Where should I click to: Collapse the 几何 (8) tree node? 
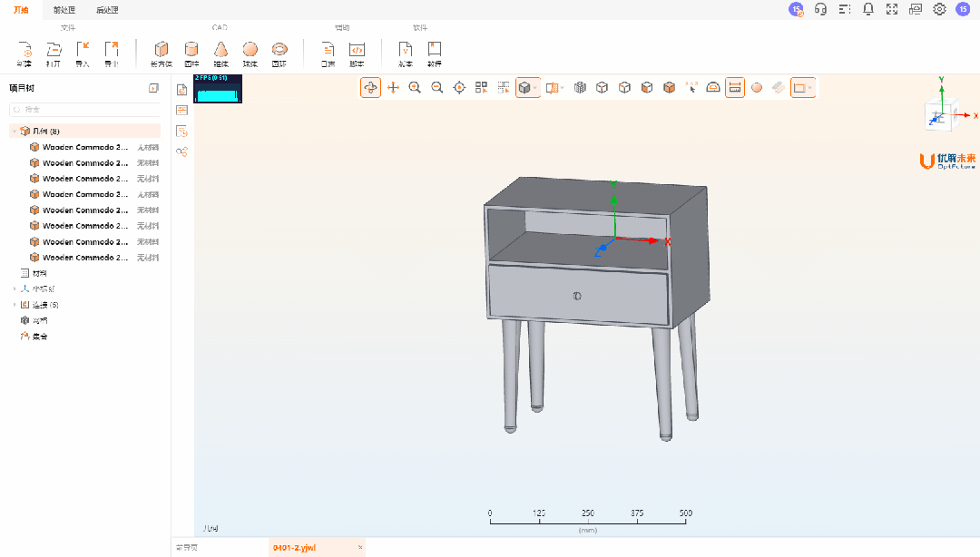15,132
